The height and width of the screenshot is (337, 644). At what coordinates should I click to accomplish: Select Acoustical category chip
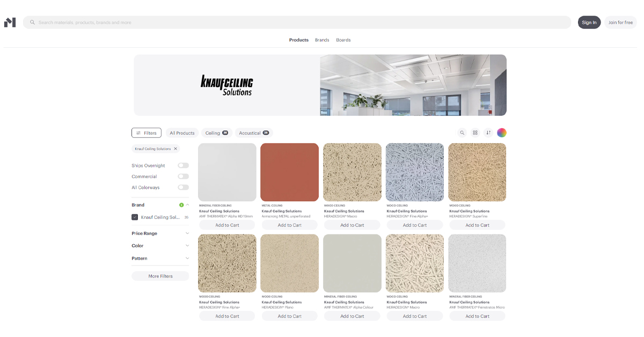[x=254, y=133]
